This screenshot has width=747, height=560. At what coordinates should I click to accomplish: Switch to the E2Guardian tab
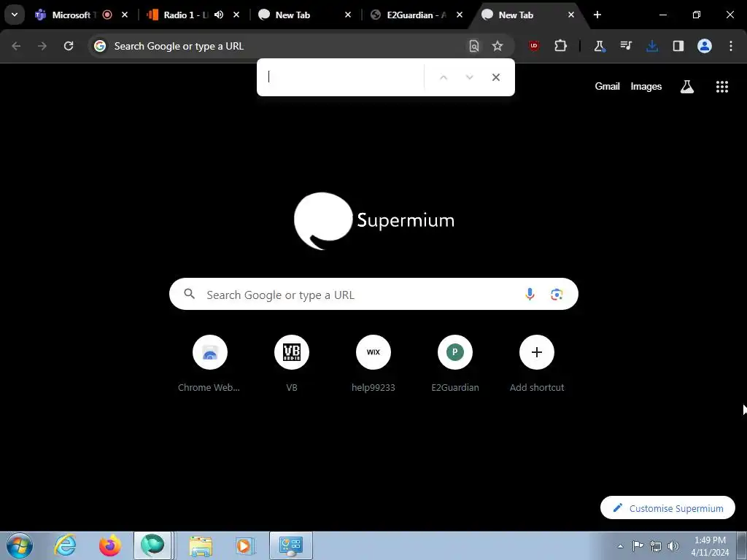coord(416,15)
